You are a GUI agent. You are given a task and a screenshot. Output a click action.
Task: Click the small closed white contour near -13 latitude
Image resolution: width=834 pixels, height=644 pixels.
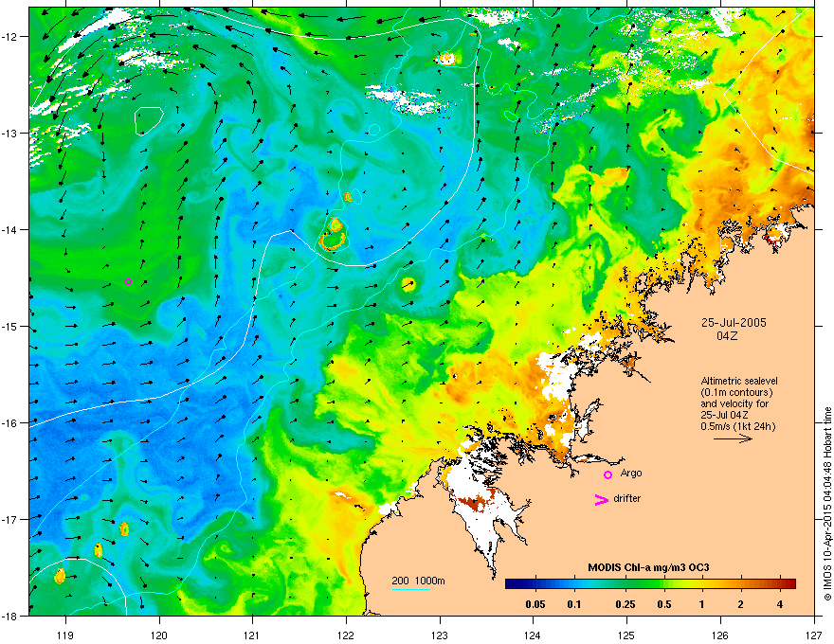149,121
